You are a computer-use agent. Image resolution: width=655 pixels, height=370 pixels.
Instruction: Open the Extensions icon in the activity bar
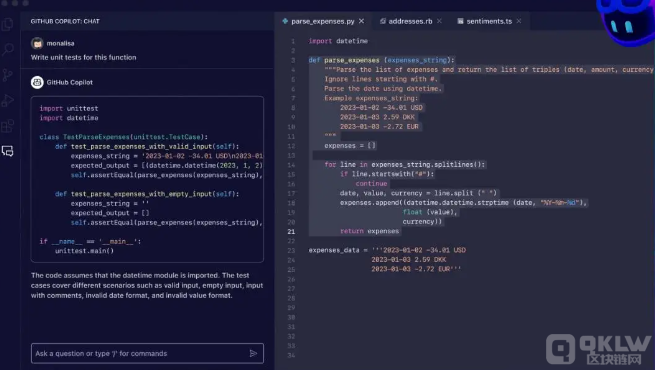[x=8, y=126]
